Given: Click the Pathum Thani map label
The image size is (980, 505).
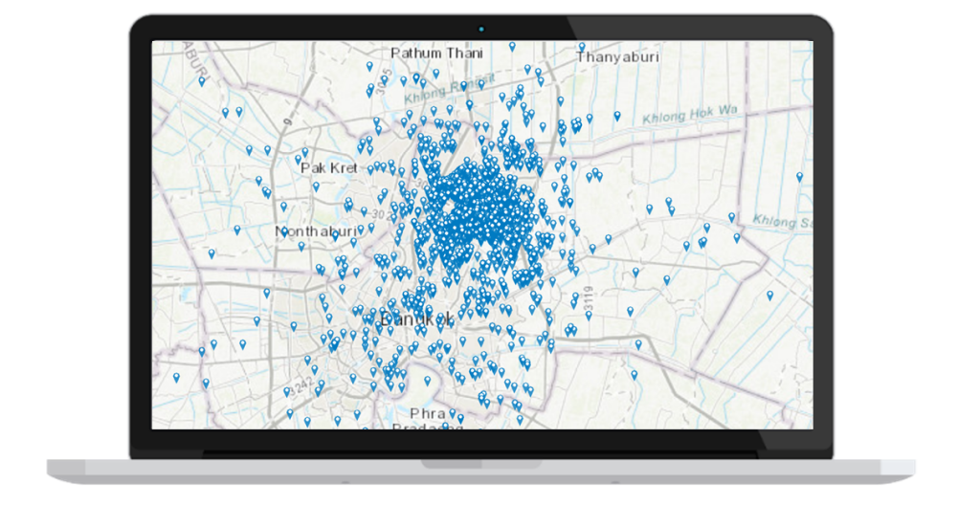Looking at the screenshot, I should (x=436, y=54).
